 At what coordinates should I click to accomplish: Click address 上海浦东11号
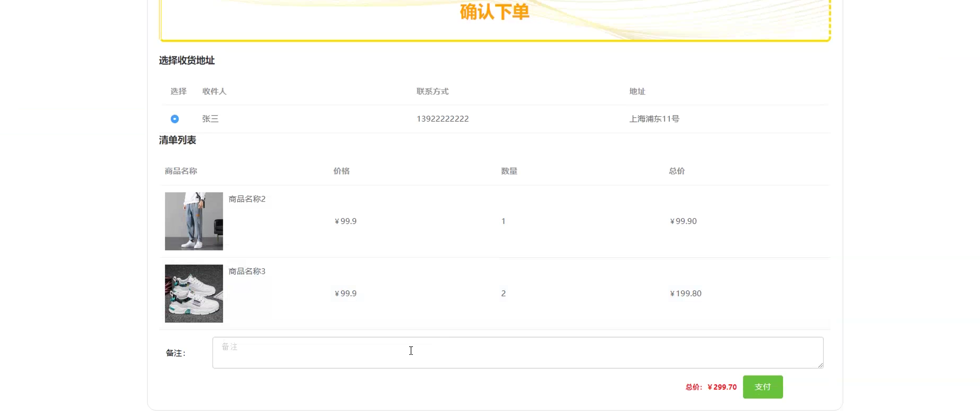click(654, 119)
